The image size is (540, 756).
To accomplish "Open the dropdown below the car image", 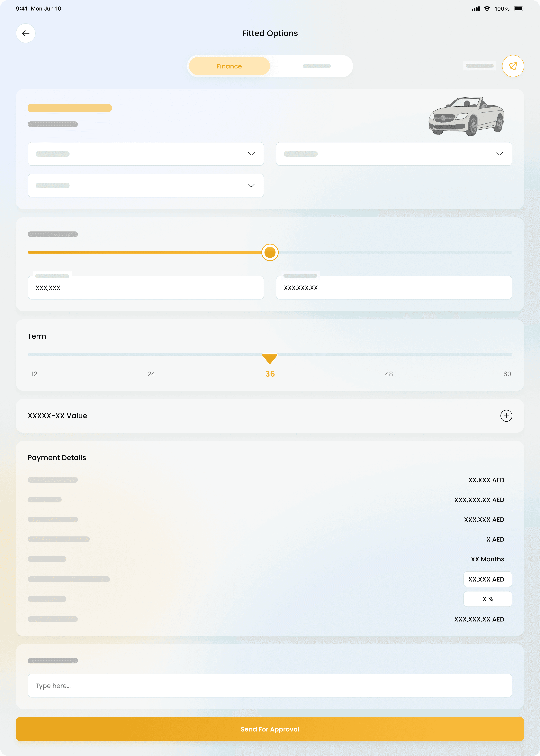I will click(394, 154).
